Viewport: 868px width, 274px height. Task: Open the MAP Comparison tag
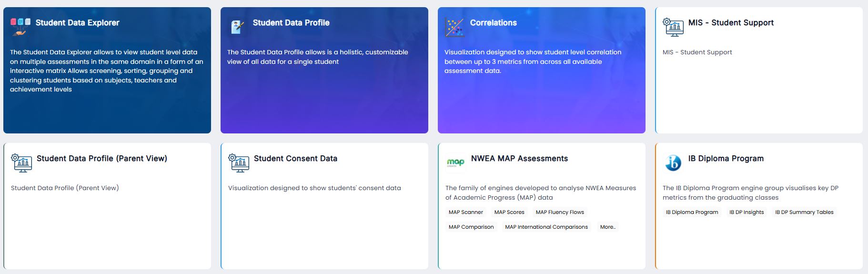[x=471, y=227]
